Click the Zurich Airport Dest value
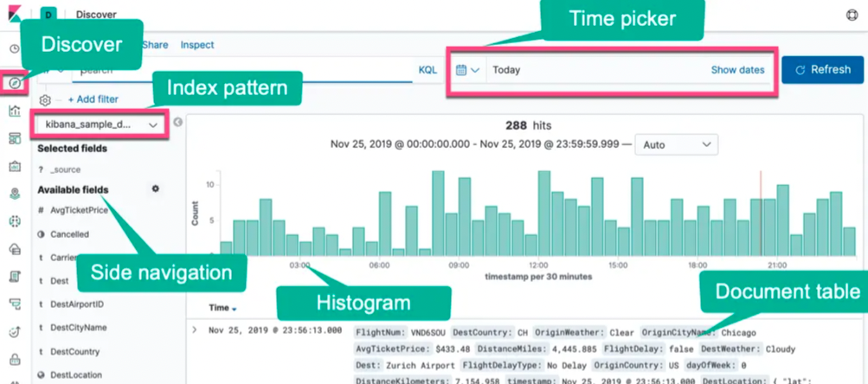 pyautogui.click(x=419, y=365)
